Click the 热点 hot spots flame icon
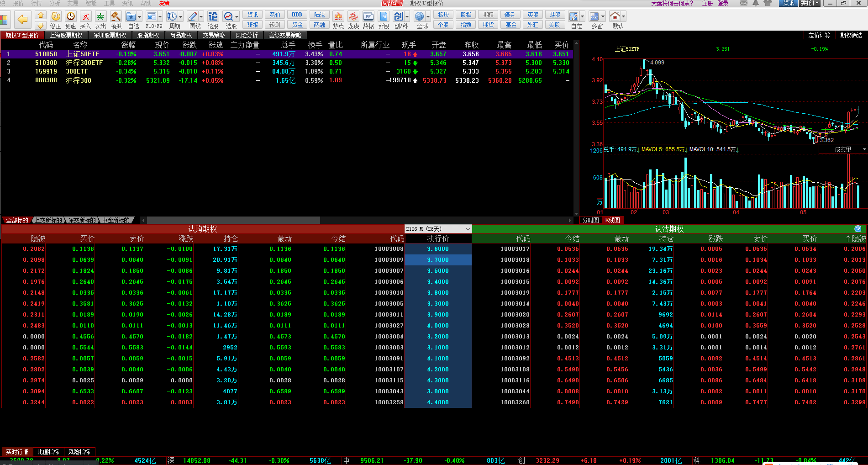This screenshot has height=465, width=868. pyautogui.click(x=338, y=17)
